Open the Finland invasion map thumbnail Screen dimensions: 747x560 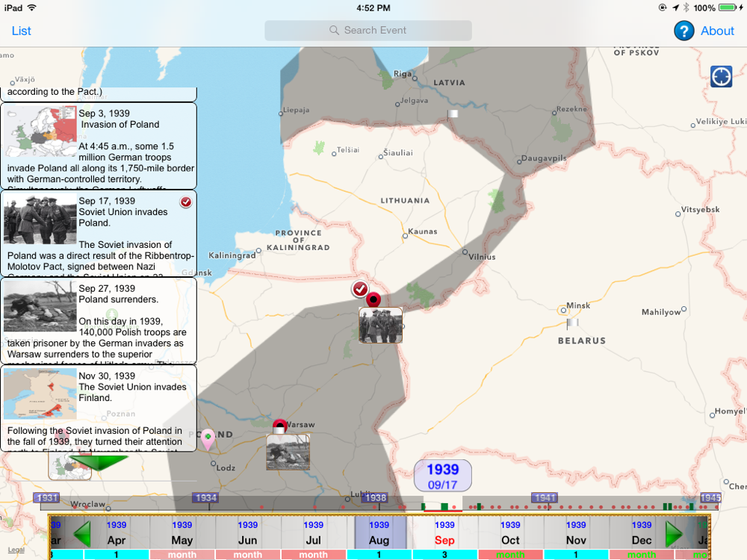coord(40,393)
